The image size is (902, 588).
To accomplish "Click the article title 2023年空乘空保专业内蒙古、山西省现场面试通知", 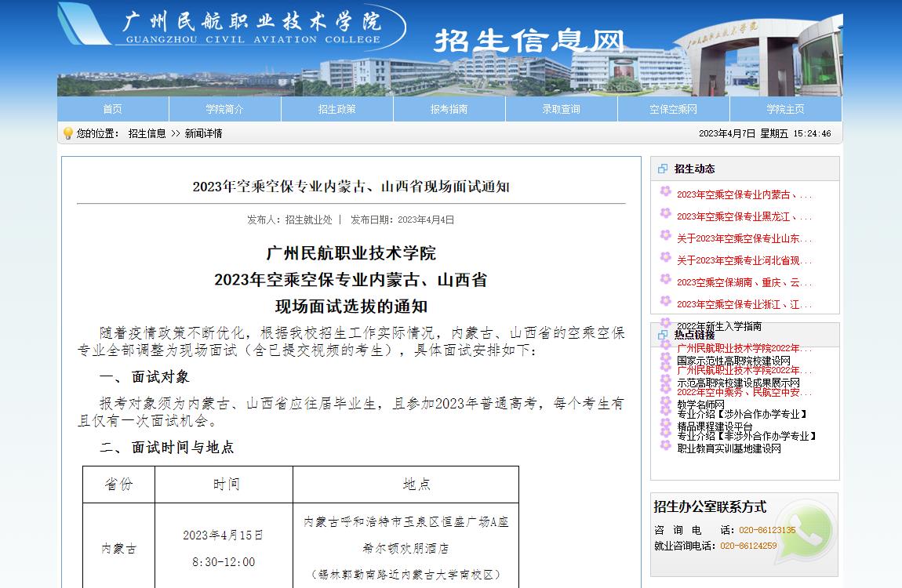I will click(x=351, y=187).
